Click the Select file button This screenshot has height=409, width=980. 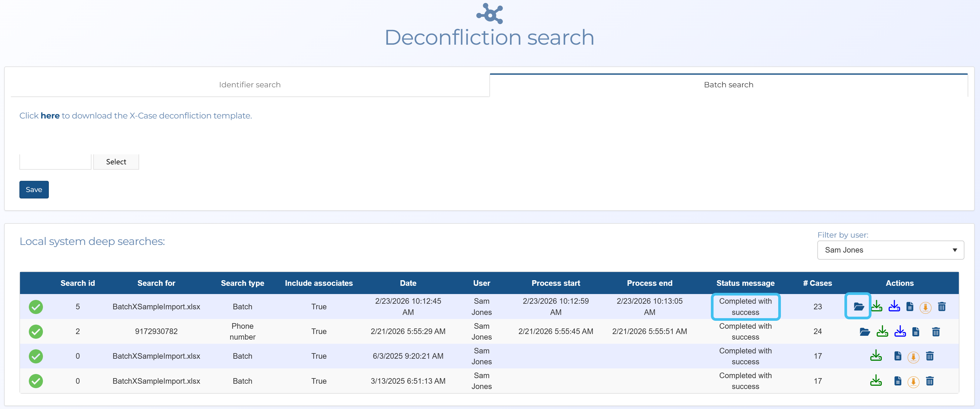tap(116, 162)
